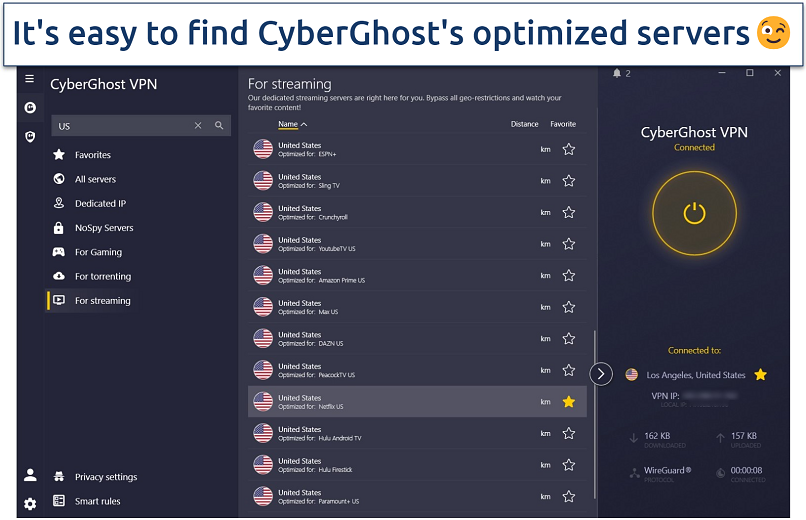Open the For torrenting servers
The image size is (806, 520).
pyautogui.click(x=103, y=276)
